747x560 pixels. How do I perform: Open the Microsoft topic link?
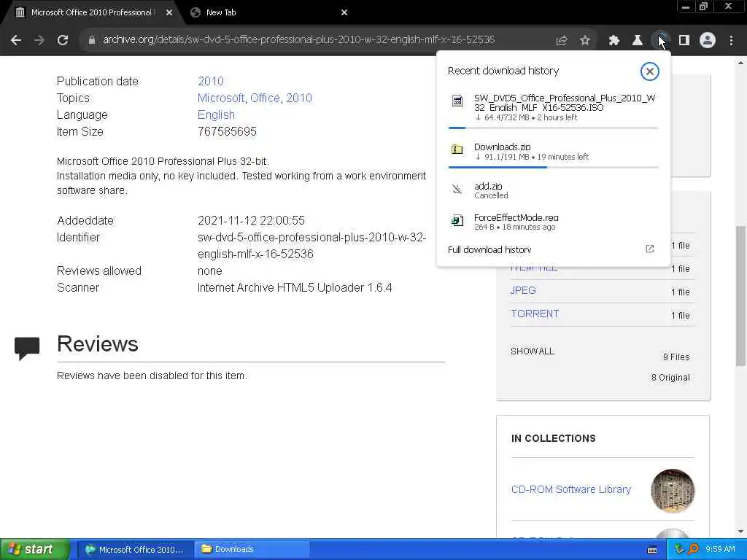(x=221, y=98)
